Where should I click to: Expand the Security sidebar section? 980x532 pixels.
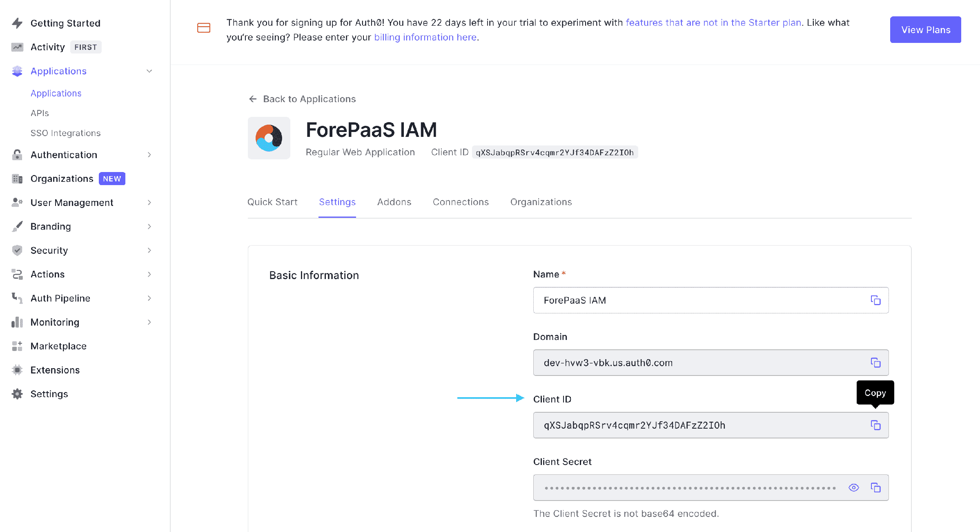coord(149,250)
